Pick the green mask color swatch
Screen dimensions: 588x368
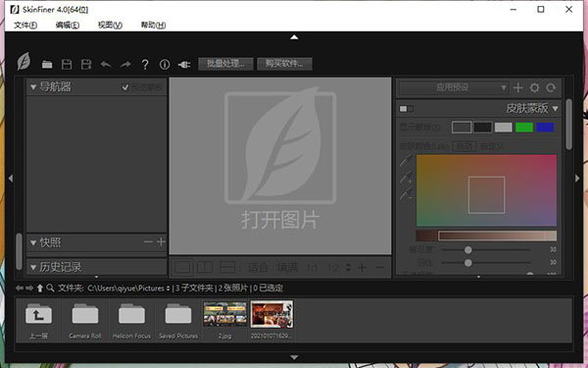[x=524, y=128]
